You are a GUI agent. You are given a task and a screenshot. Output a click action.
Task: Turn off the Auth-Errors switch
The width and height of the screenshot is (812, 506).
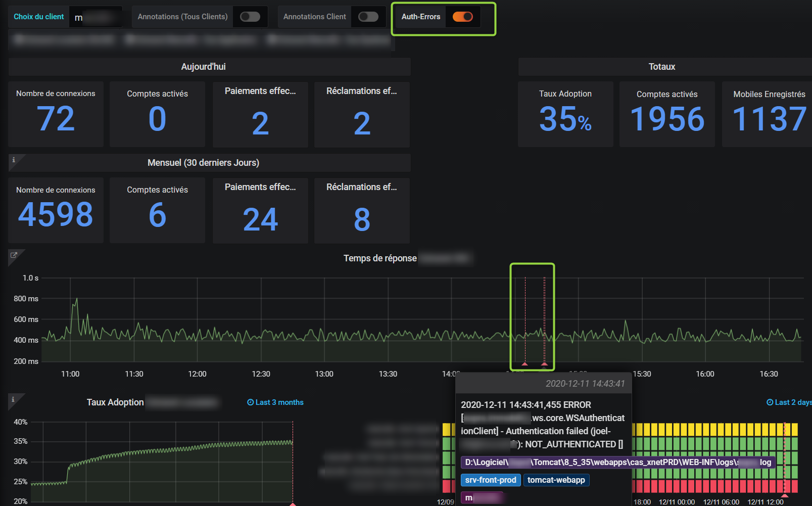click(x=462, y=17)
